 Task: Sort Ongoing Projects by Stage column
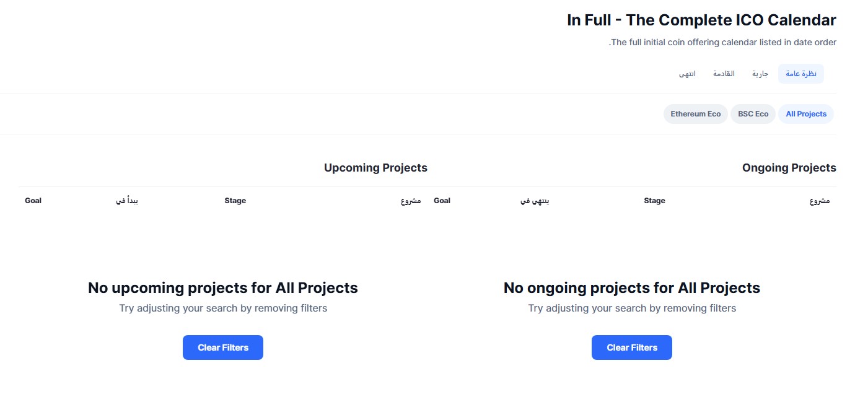click(x=654, y=201)
